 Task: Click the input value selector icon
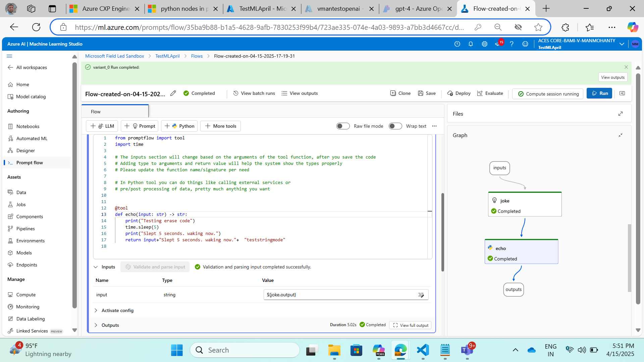(x=421, y=295)
